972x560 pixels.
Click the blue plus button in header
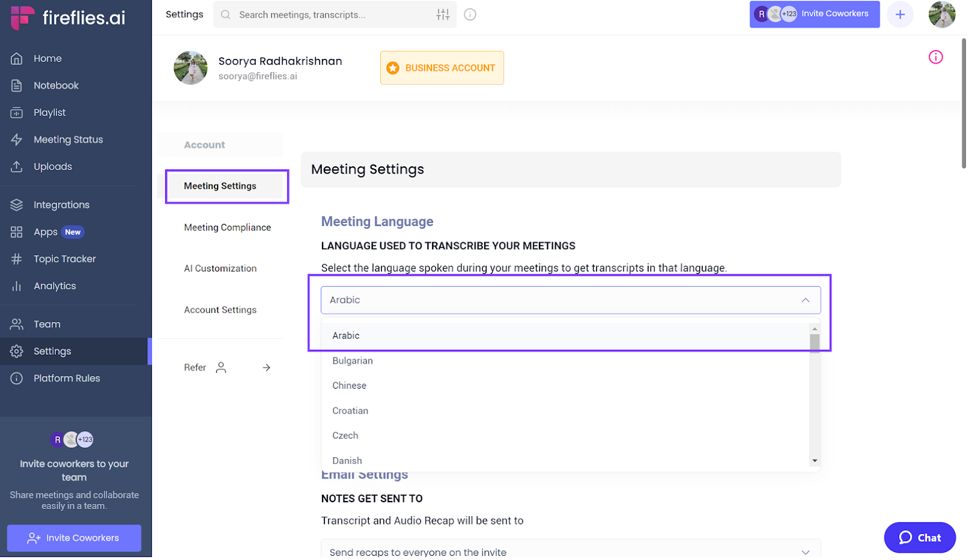(x=900, y=15)
